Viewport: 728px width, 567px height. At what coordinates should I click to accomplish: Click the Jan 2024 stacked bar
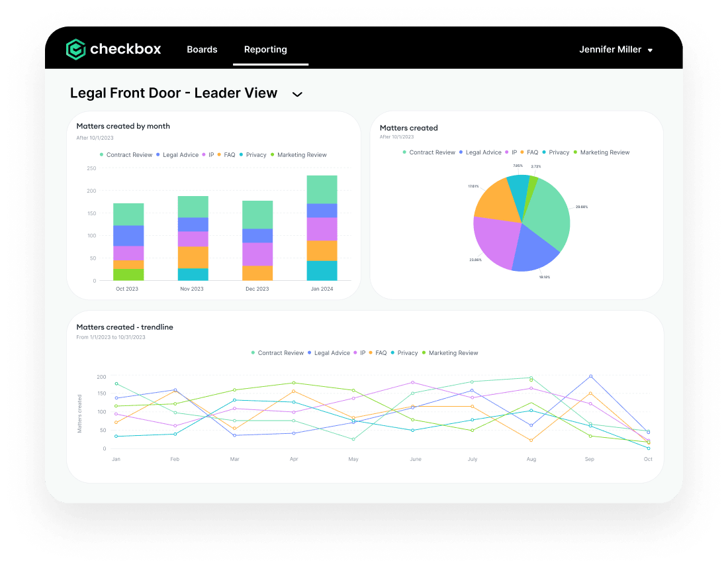click(322, 228)
